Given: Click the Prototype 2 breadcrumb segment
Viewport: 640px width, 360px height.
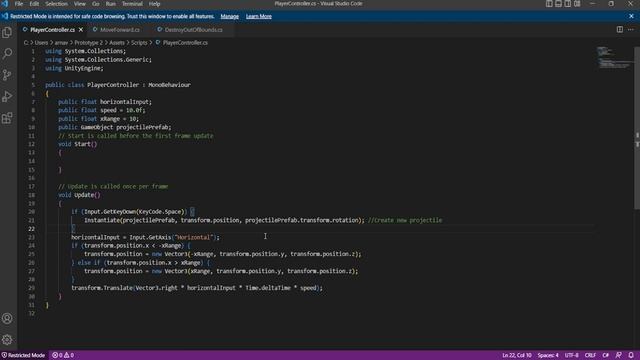Looking at the screenshot, I should (x=89, y=42).
